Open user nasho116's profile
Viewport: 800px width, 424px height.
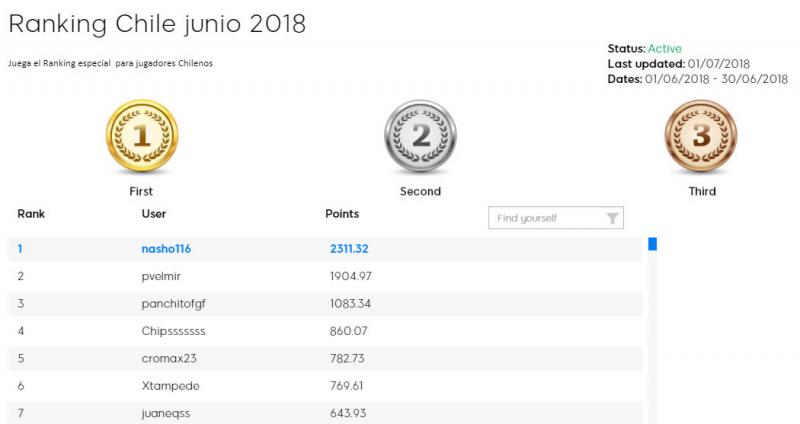pyautogui.click(x=165, y=249)
